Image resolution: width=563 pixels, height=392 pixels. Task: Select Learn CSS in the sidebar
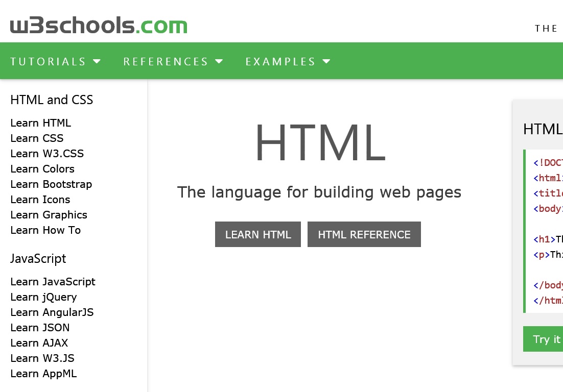coord(37,138)
